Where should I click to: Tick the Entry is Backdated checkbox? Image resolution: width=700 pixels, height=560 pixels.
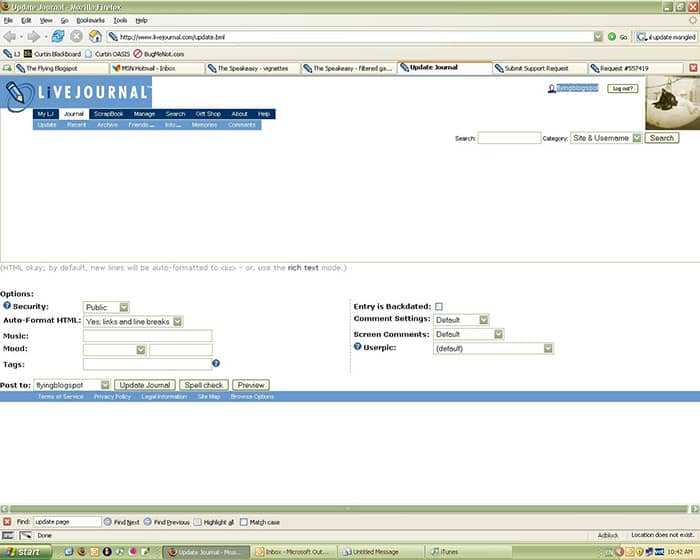tap(439, 306)
